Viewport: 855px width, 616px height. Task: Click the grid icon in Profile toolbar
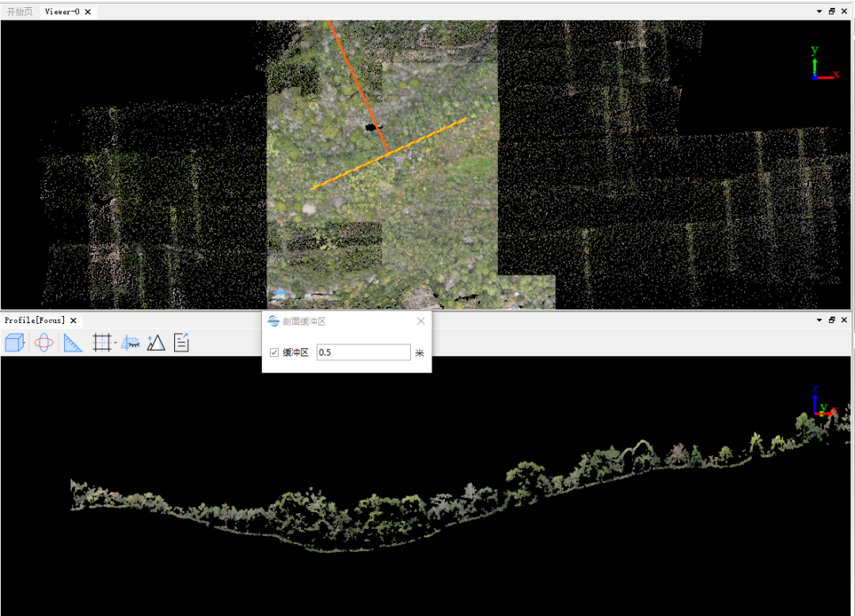point(102,343)
